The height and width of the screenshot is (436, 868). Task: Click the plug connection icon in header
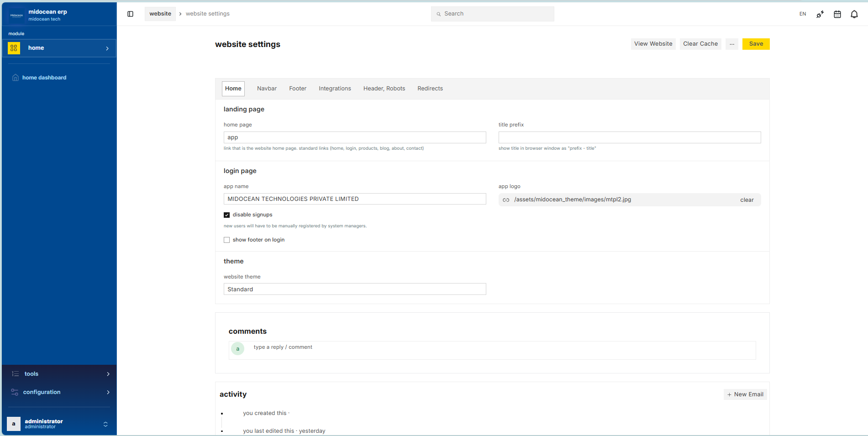click(820, 14)
